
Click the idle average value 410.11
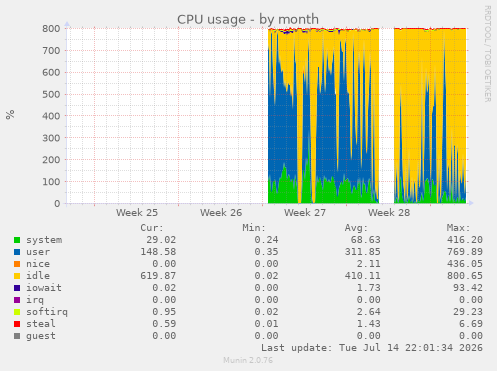[x=362, y=276]
